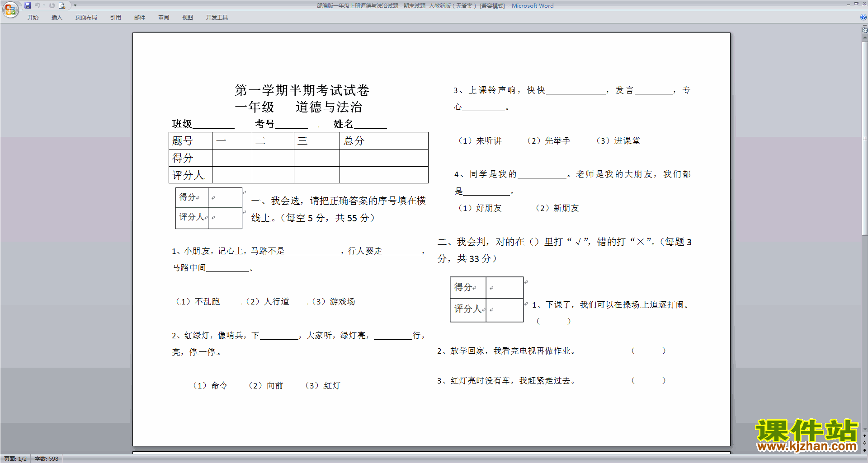Click option (1) 不乱跑
Image resolution: width=868 pixels, height=463 pixels.
(x=197, y=302)
